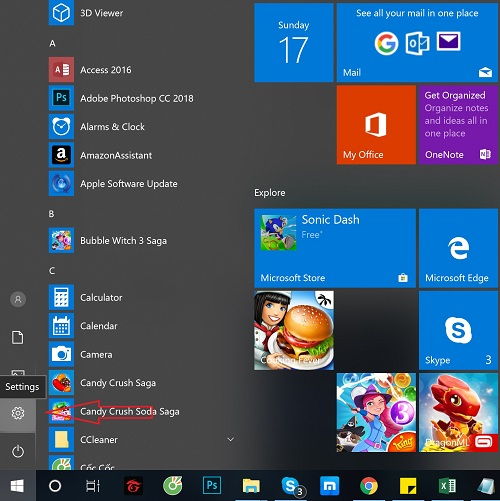Launch the Camera app icon
Image resolution: width=500 pixels, height=501 pixels.
61,354
